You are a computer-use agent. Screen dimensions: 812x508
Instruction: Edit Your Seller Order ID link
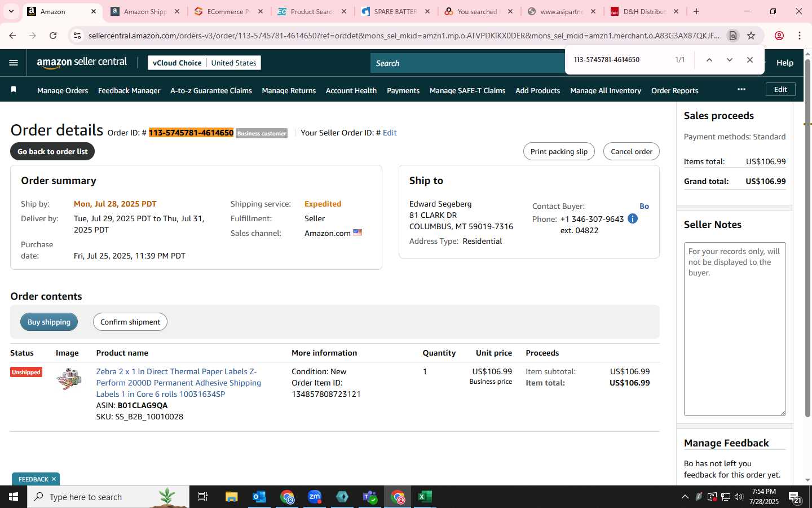coord(390,133)
